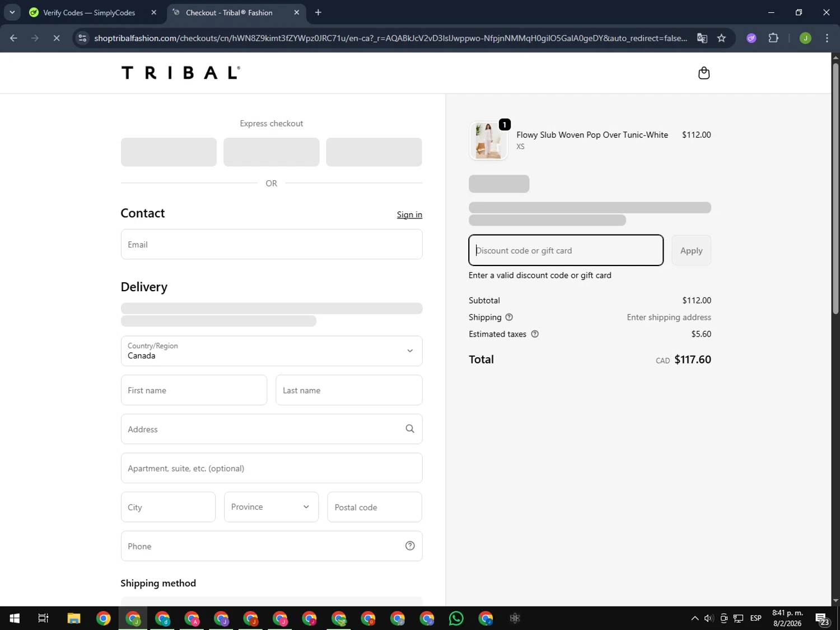This screenshot has height=630, width=840.
Task: Open Chrome with teal 'd' profile badge
Action: pyautogui.click(x=162, y=618)
